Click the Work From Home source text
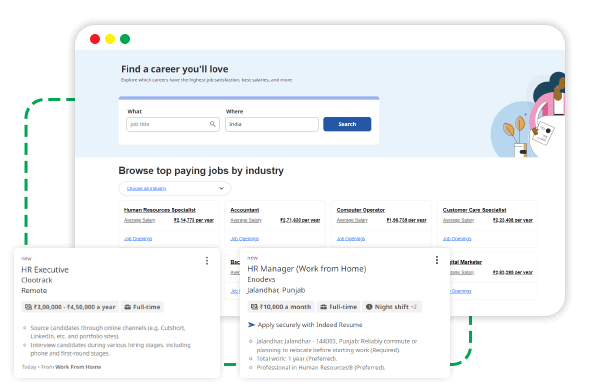590x391 pixels. click(x=78, y=367)
